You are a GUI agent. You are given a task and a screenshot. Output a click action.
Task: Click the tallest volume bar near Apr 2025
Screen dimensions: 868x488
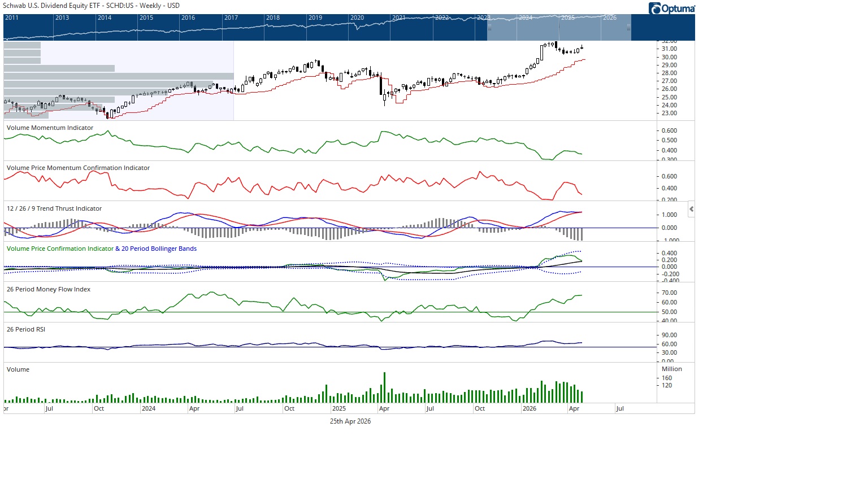coord(384,387)
